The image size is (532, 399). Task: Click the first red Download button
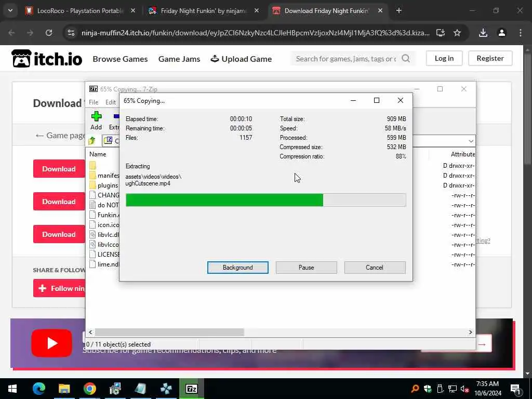59,169
